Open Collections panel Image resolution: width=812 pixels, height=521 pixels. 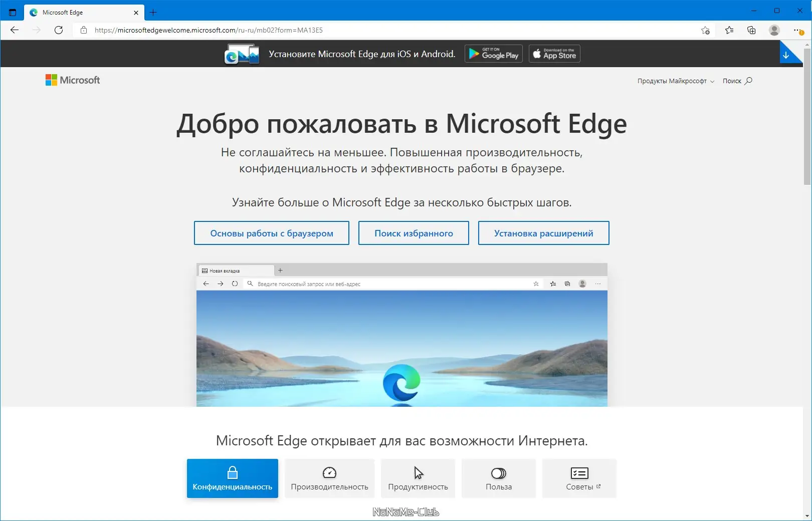(x=751, y=30)
